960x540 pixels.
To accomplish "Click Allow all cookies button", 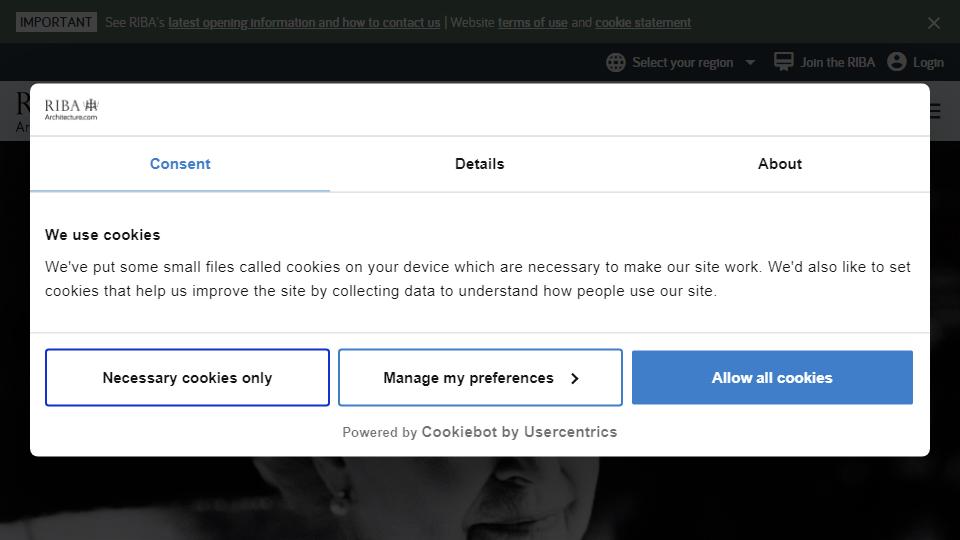I will pyautogui.click(x=772, y=378).
